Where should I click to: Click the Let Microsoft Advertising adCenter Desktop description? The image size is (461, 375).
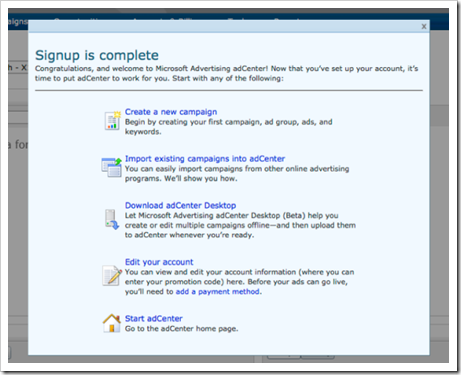[x=240, y=225]
